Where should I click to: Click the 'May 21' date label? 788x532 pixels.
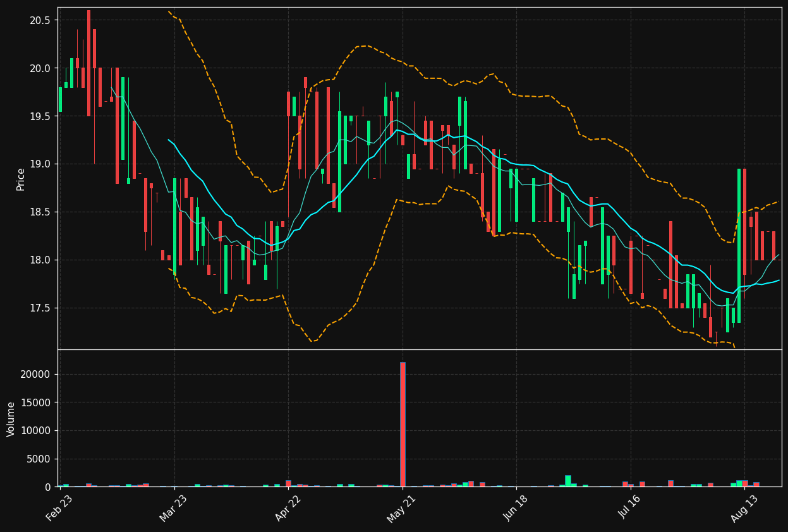(401, 508)
